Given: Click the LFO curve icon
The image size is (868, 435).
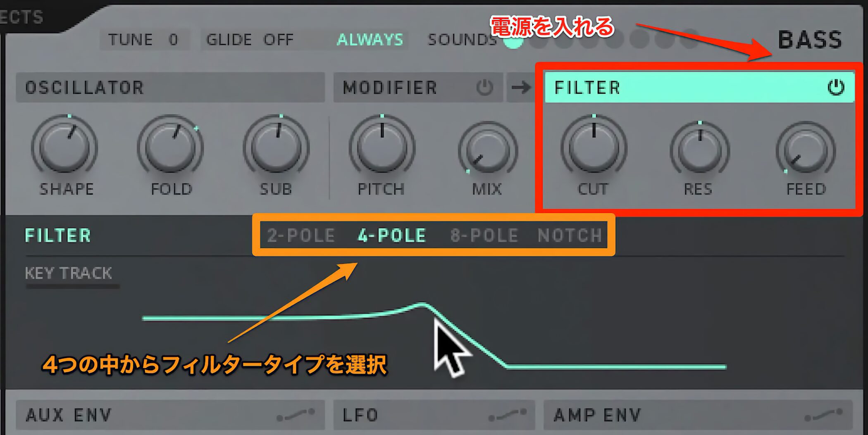Looking at the screenshot, I should click(508, 415).
